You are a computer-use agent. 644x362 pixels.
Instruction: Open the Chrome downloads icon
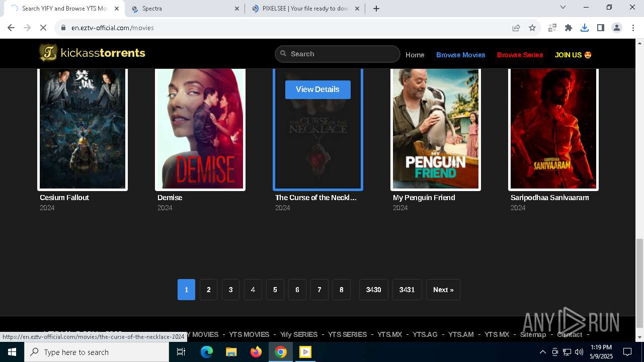[x=585, y=28]
